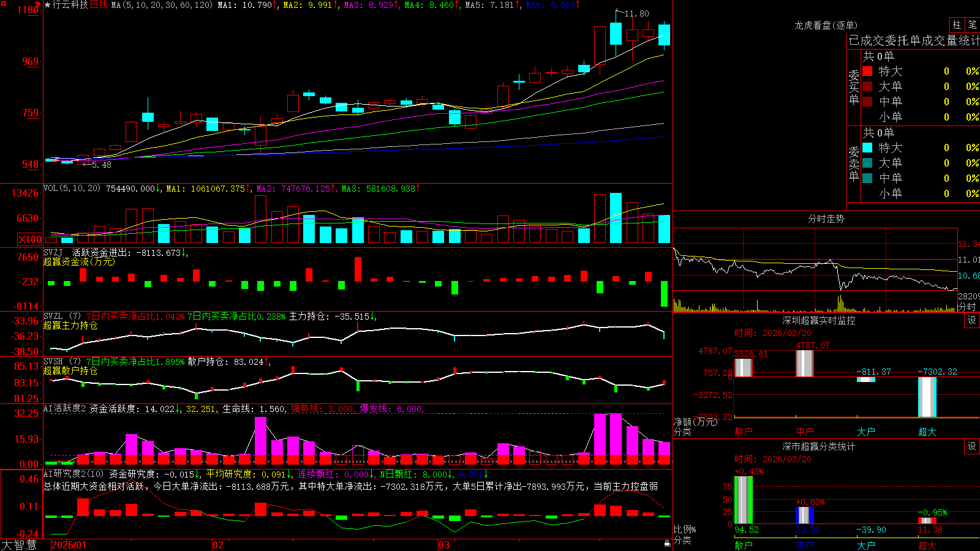Click the lock icon on the timeline axis

pos(667,544)
